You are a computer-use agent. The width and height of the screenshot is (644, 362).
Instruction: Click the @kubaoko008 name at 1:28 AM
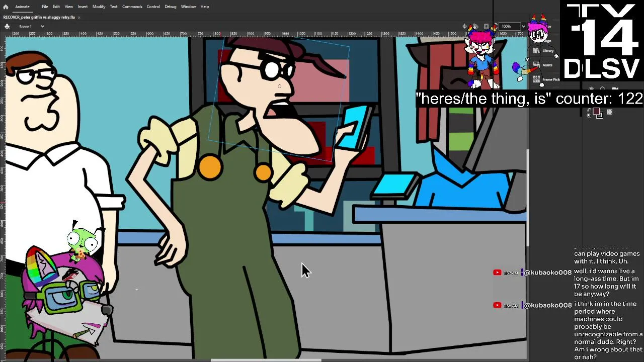click(548, 305)
